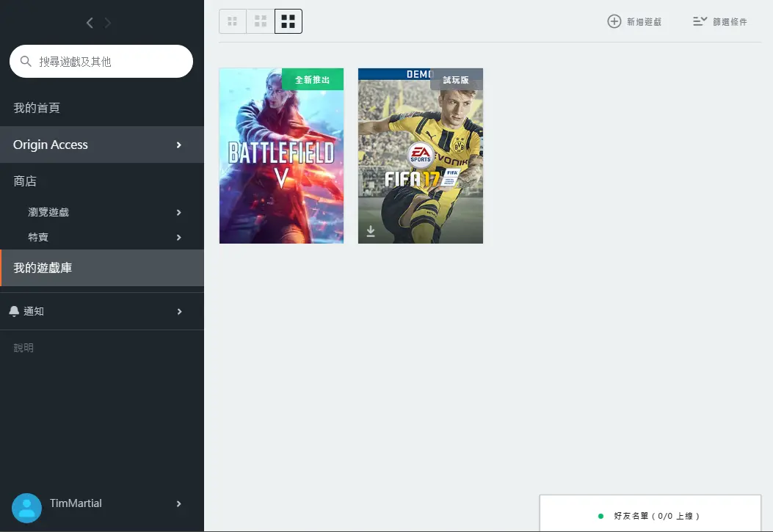The image size is (773, 532).
Task: Expand the 瀏覽遊戲 submenu chevron
Action: pyautogui.click(x=179, y=212)
